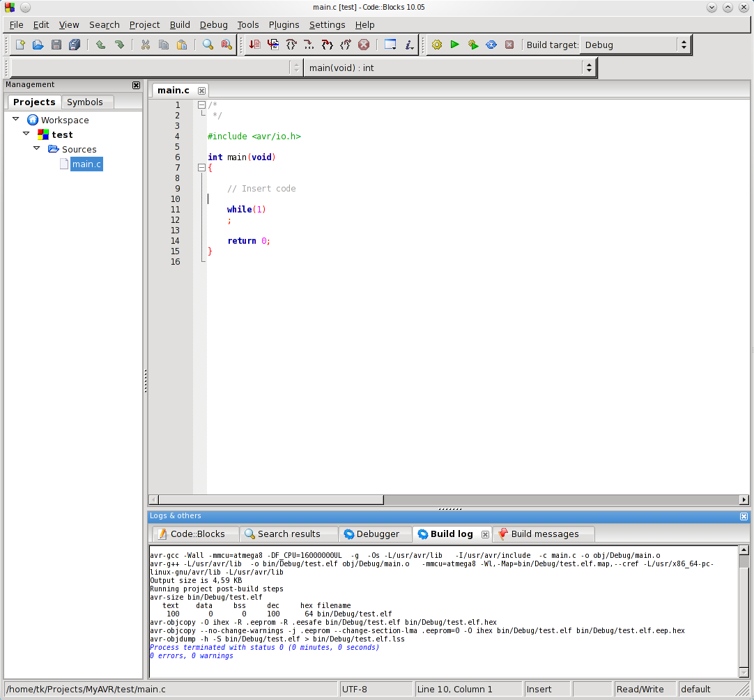Open the Build target Debug dropdown
The width and height of the screenshot is (754, 700).
683,44
